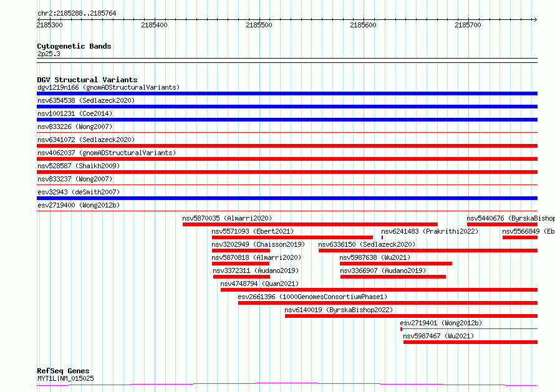
Task: Select the nsv6354538 Sedlazeck2020 variant label
Action: pyautogui.click(x=86, y=100)
